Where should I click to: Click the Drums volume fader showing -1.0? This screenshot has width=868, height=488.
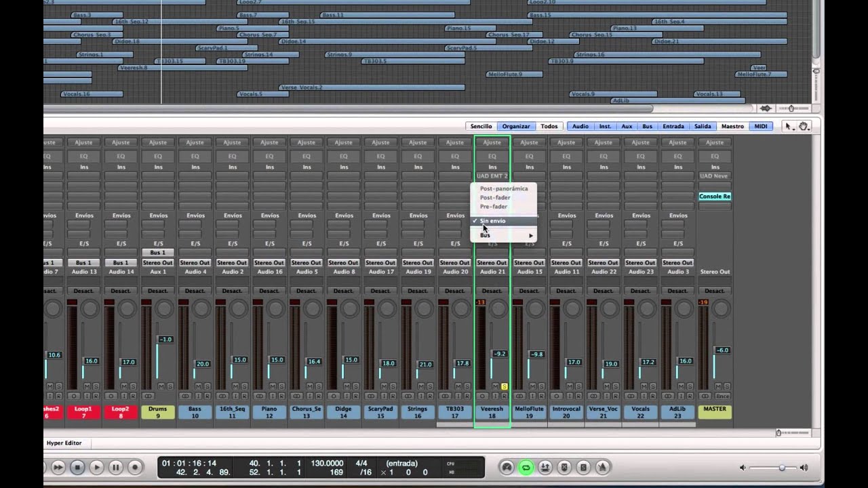165,339
